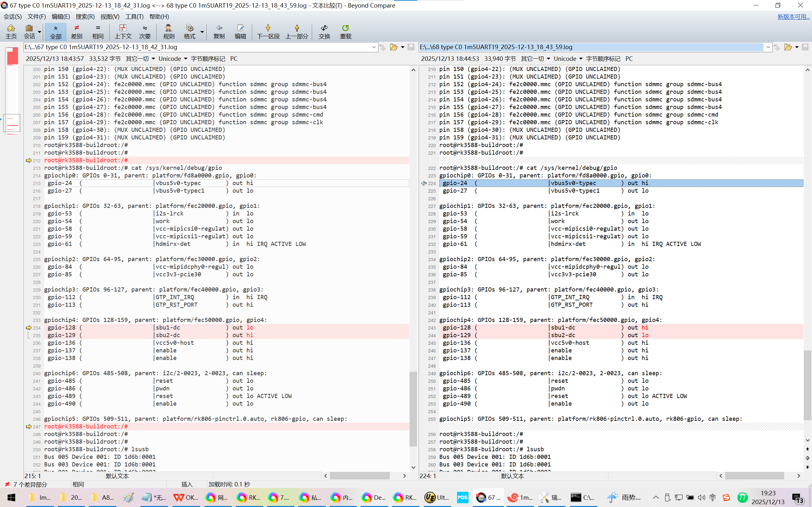Screen dimensions: 812x507
Task: Click the Copy (复制) toolbar icon
Action: click(x=219, y=31)
